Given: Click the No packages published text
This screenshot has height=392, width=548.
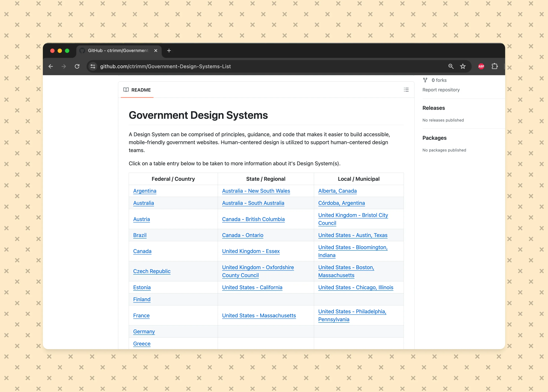Looking at the screenshot, I should point(444,150).
